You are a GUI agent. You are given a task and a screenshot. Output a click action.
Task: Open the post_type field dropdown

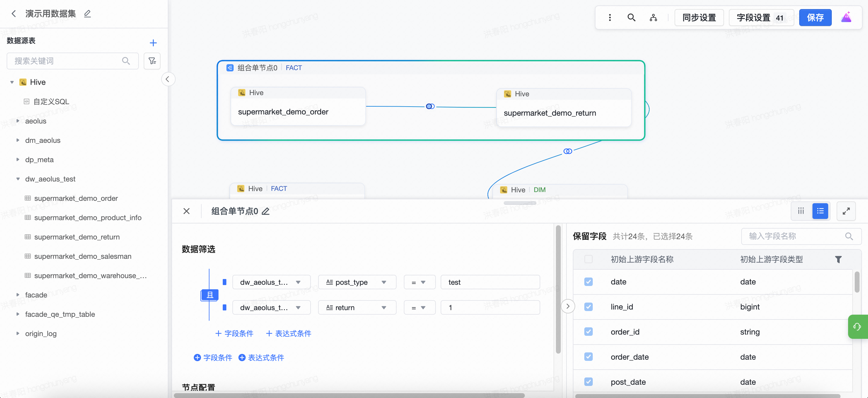click(357, 282)
